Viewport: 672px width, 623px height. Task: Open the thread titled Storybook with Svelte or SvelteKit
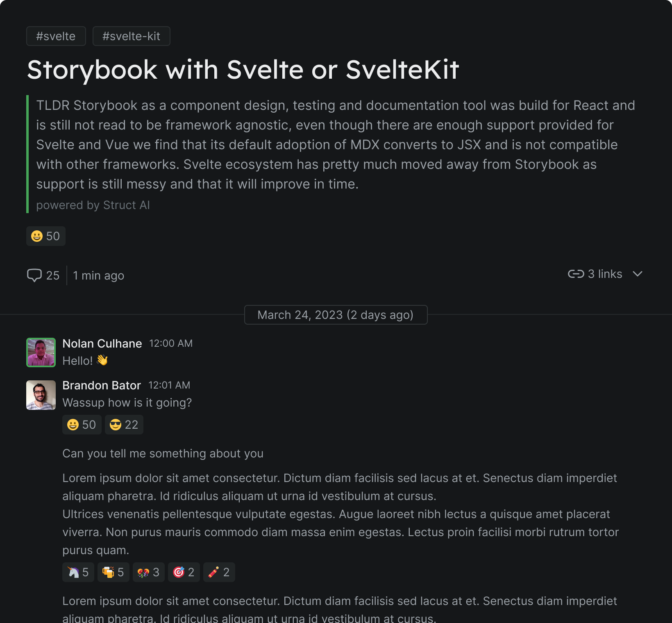[x=243, y=69]
